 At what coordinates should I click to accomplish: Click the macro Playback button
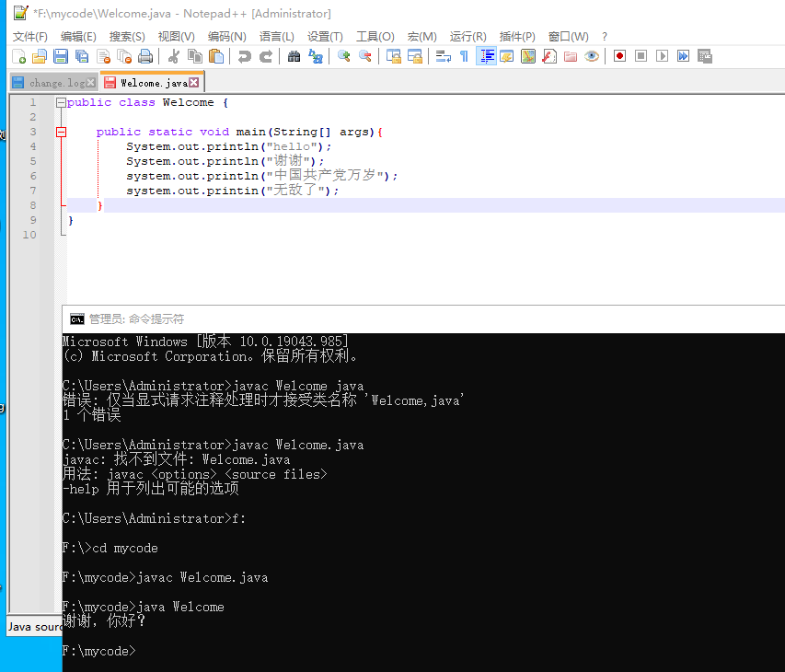(x=662, y=56)
